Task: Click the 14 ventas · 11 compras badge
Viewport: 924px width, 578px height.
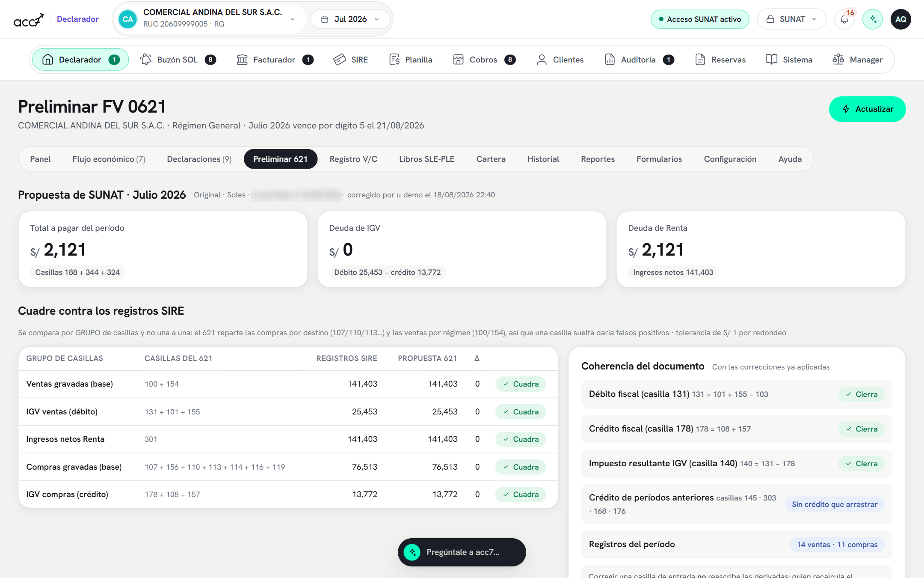Action: coord(837,545)
